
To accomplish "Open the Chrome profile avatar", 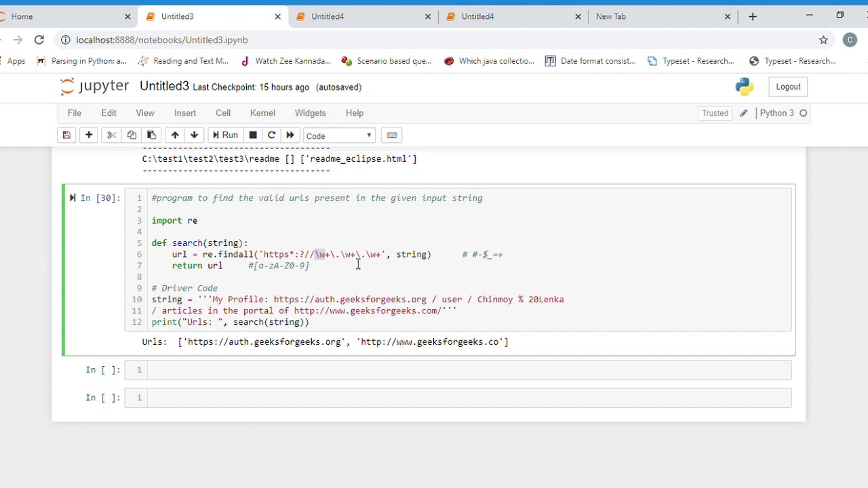I will pos(850,40).
